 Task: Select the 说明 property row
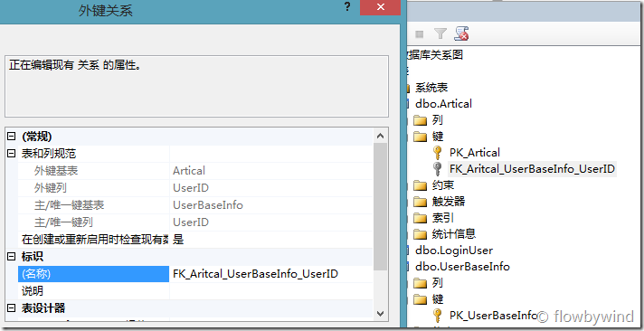coord(195,291)
